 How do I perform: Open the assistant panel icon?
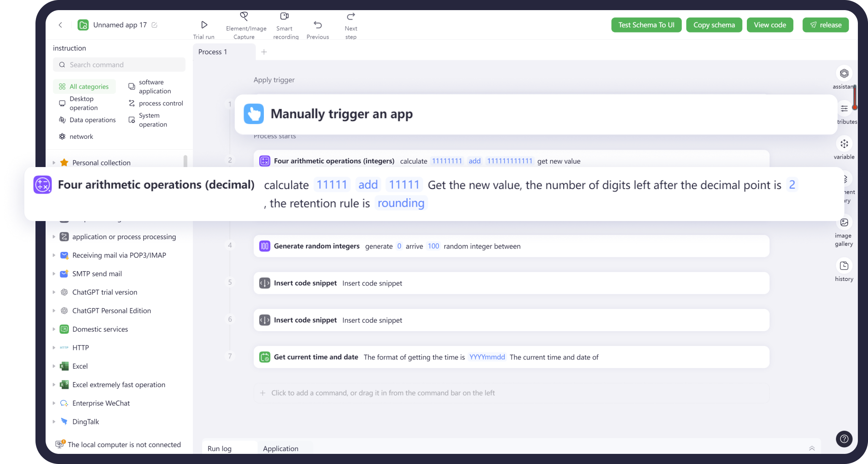pyautogui.click(x=844, y=73)
